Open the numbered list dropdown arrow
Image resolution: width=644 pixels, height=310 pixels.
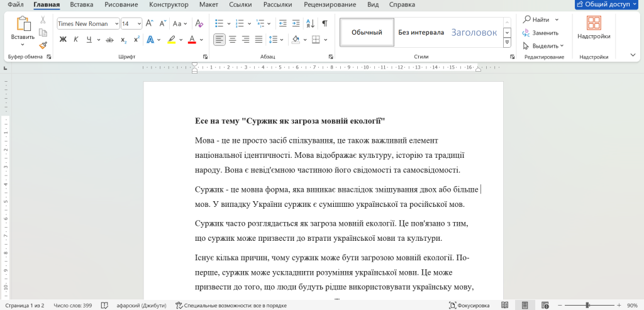[x=249, y=24]
